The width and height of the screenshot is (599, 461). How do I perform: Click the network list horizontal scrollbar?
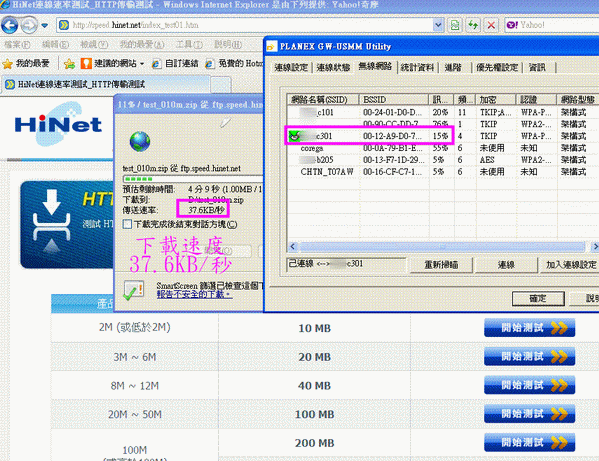pyautogui.click(x=442, y=247)
